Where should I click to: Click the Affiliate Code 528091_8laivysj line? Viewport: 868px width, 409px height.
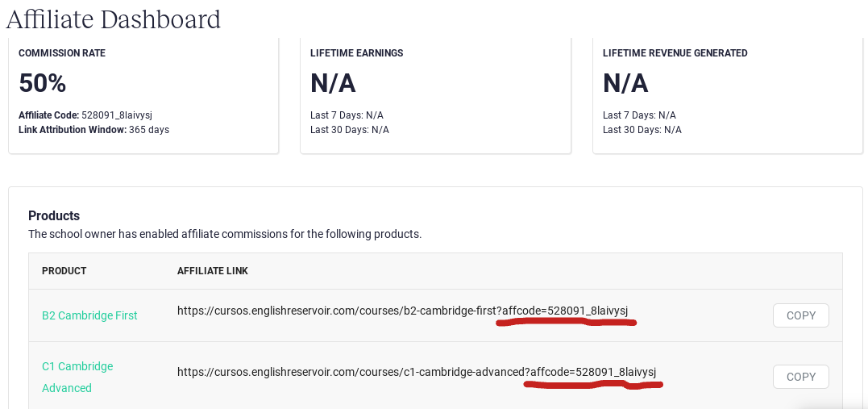tap(85, 115)
